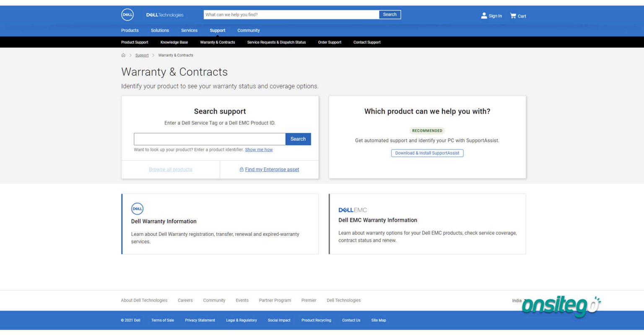Open Product Recycling link

click(316, 320)
